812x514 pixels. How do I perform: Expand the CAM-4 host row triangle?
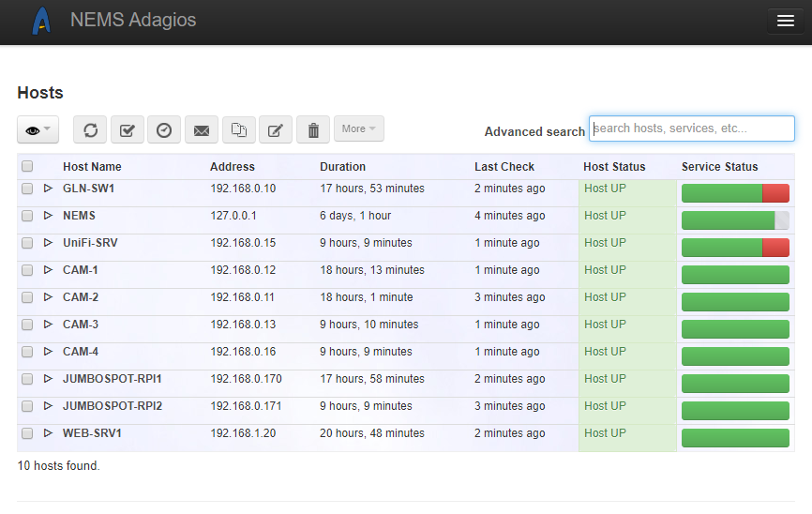[48, 352]
